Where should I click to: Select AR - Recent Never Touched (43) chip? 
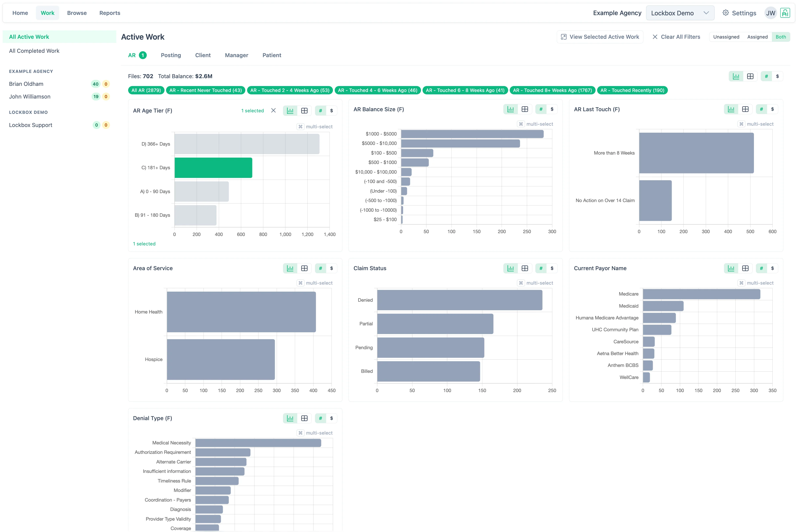coord(205,90)
